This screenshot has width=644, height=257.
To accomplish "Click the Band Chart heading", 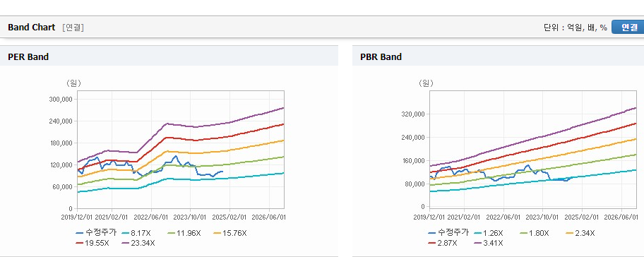I will tap(31, 27).
